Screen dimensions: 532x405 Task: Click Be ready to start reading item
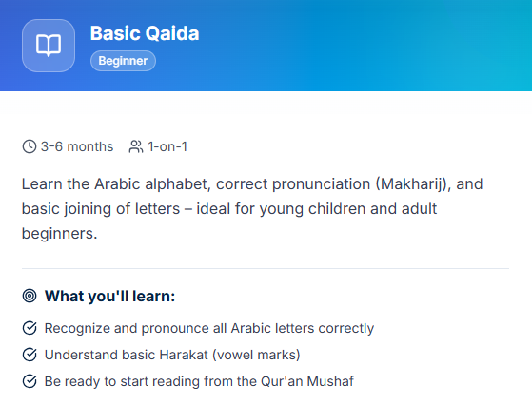click(199, 381)
